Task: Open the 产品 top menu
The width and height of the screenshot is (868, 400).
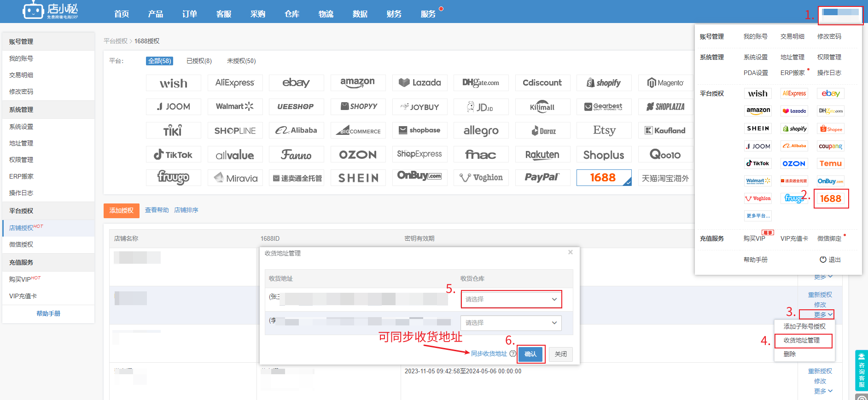Action: point(156,14)
